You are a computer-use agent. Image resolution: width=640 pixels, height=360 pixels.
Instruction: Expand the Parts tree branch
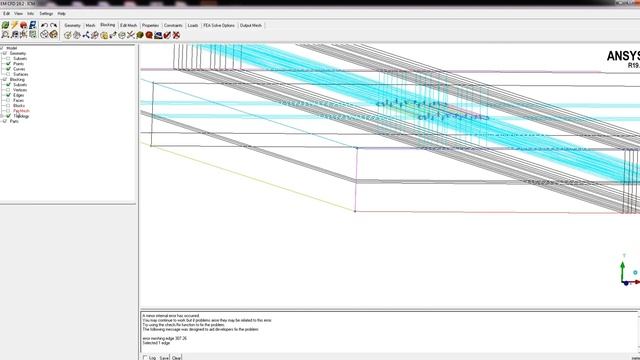[1, 121]
